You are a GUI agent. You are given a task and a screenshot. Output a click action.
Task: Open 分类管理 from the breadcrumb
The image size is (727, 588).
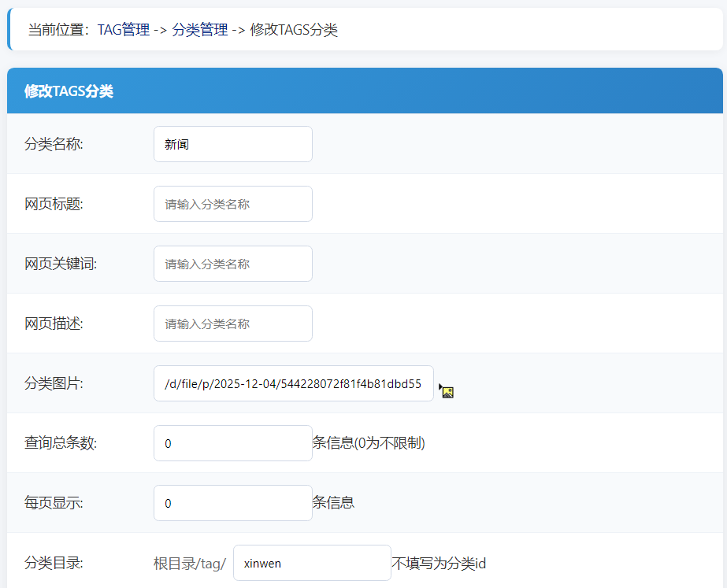tap(201, 30)
